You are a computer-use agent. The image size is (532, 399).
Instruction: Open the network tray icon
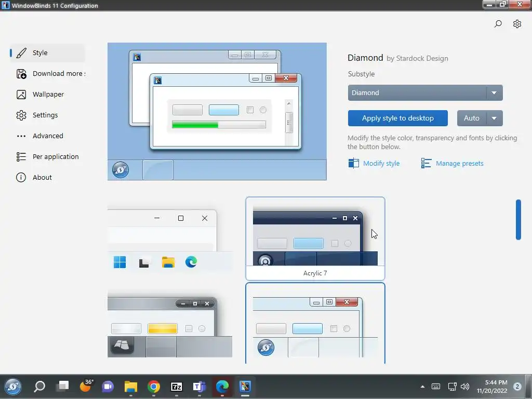tap(452, 387)
